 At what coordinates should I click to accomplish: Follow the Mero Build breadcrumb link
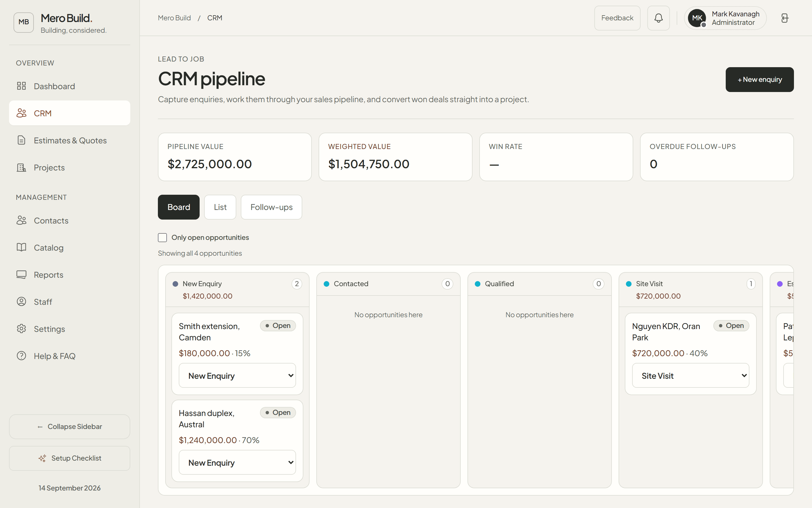(x=174, y=18)
